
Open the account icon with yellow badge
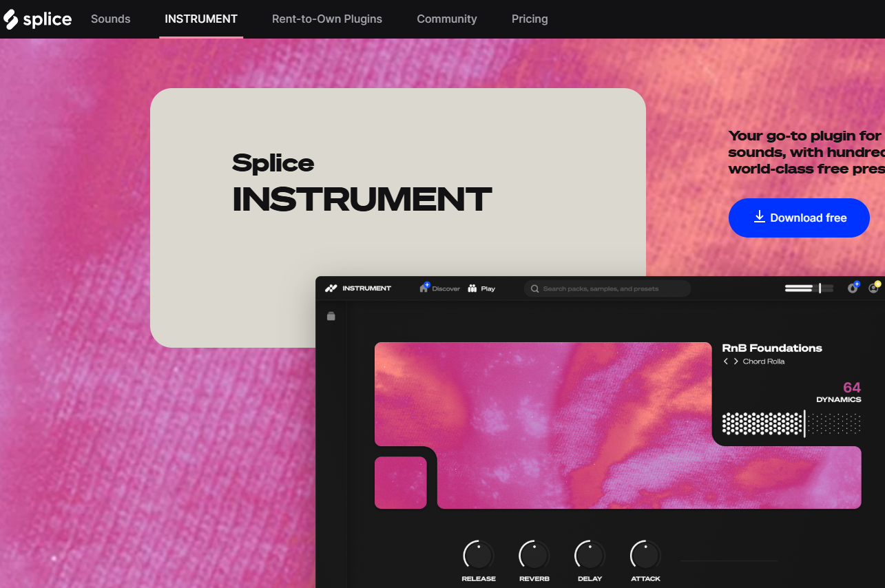[873, 288]
